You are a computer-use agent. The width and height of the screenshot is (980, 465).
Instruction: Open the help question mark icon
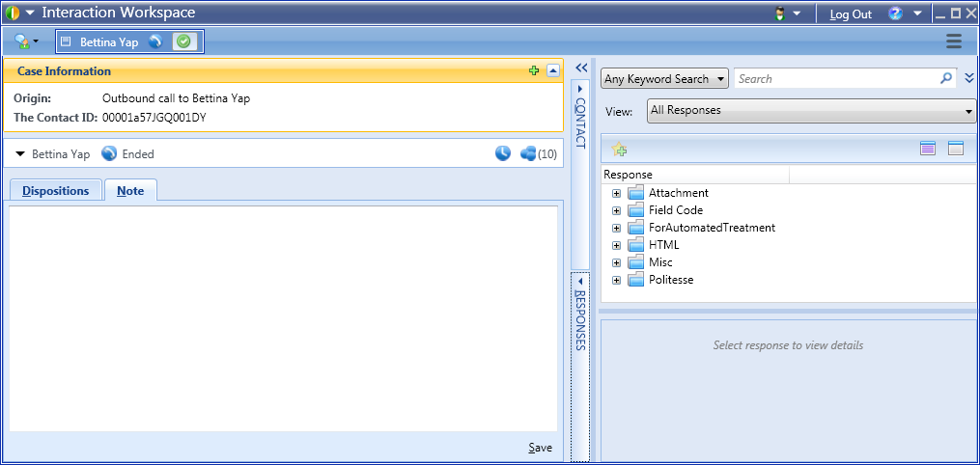point(894,14)
